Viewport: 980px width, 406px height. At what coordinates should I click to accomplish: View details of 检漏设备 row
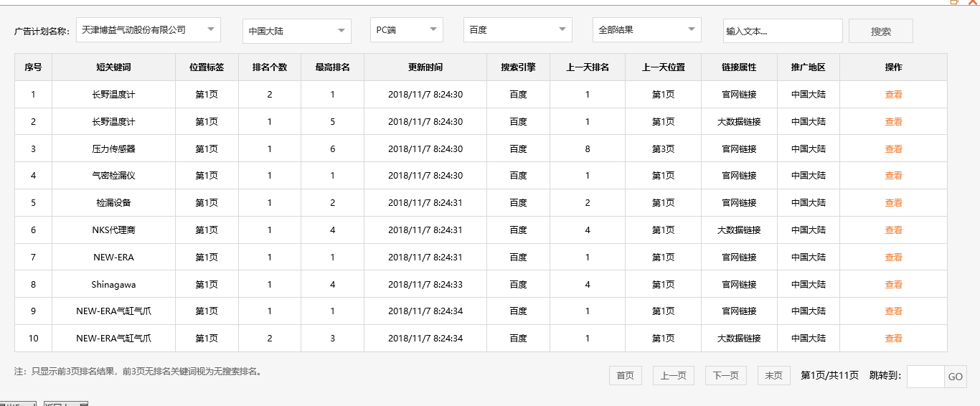coord(893,203)
